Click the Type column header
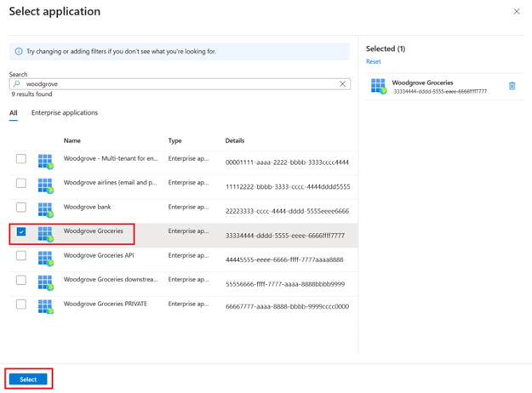The height and width of the screenshot is (393, 532). (x=175, y=140)
